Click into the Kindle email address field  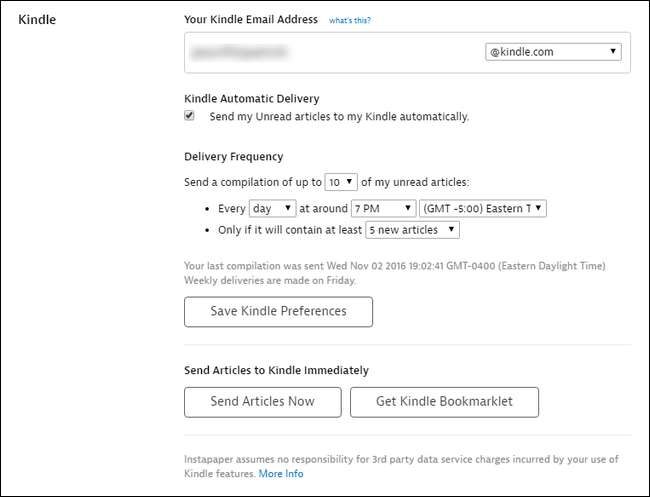coord(330,52)
